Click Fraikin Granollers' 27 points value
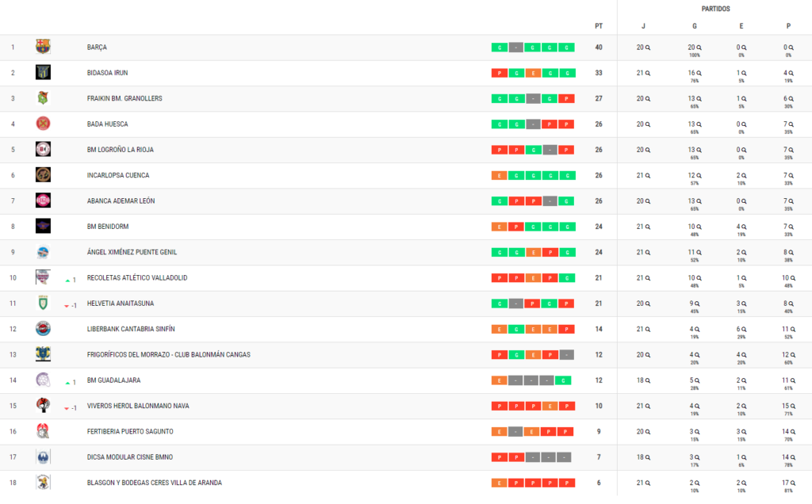The height and width of the screenshot is (504, 812). click(x=599, y=98)
